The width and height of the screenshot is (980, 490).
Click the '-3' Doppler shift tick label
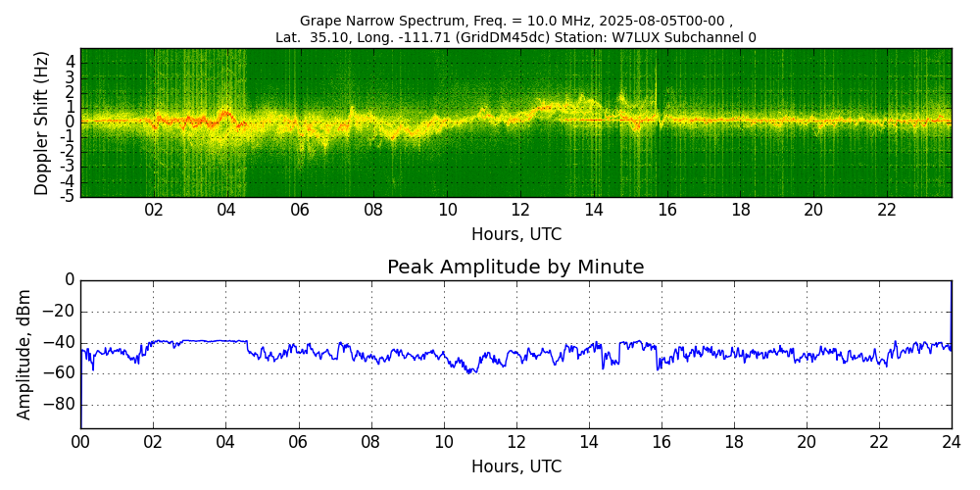click(x=69, y=167)
